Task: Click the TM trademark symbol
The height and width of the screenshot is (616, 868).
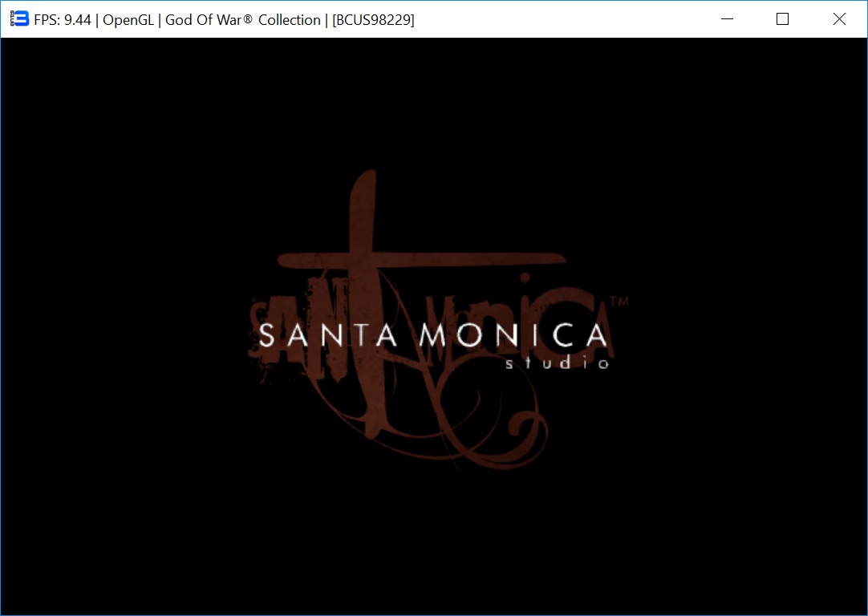Action: 619,302
